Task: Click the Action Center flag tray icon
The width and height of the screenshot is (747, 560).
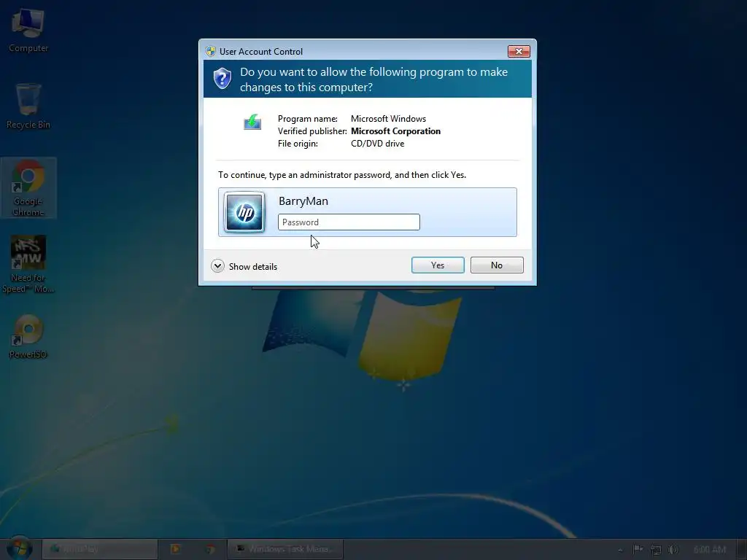Action: tap(638, 549)
